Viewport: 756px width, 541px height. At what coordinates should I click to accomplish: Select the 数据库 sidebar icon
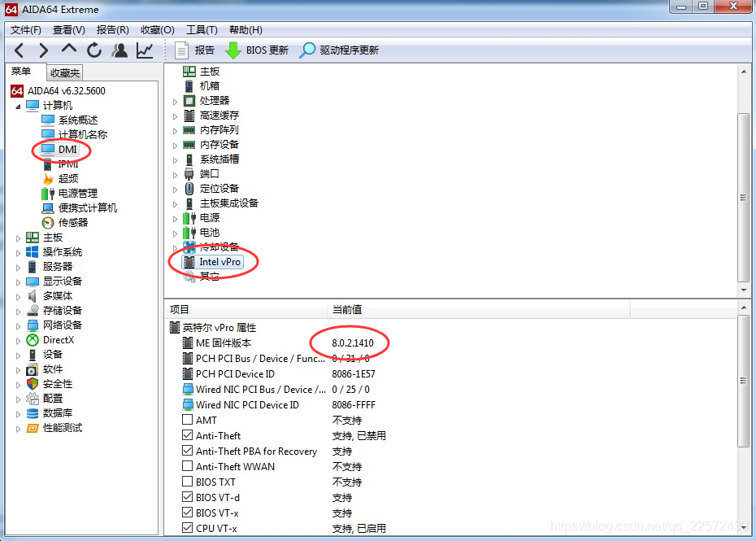tap(33, 413)
